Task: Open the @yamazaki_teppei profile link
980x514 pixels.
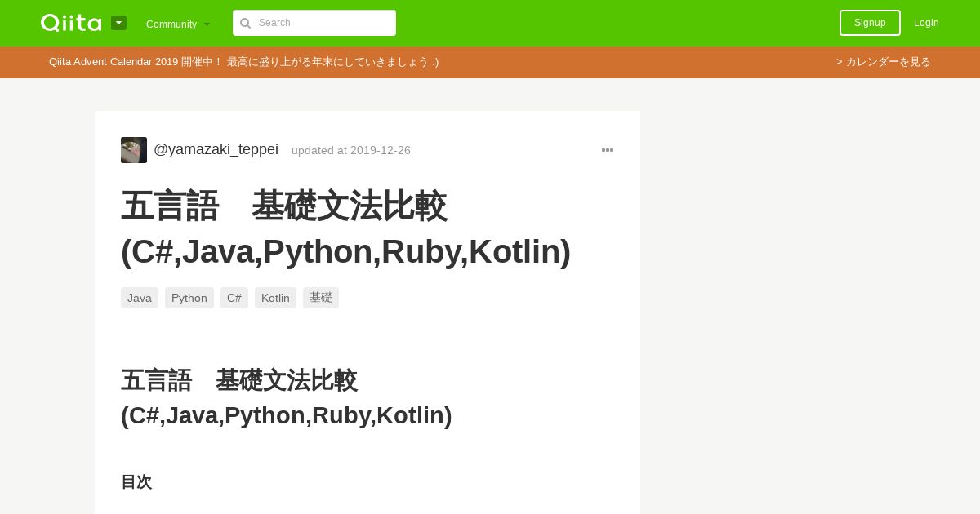Action: (x=216, y=150)
